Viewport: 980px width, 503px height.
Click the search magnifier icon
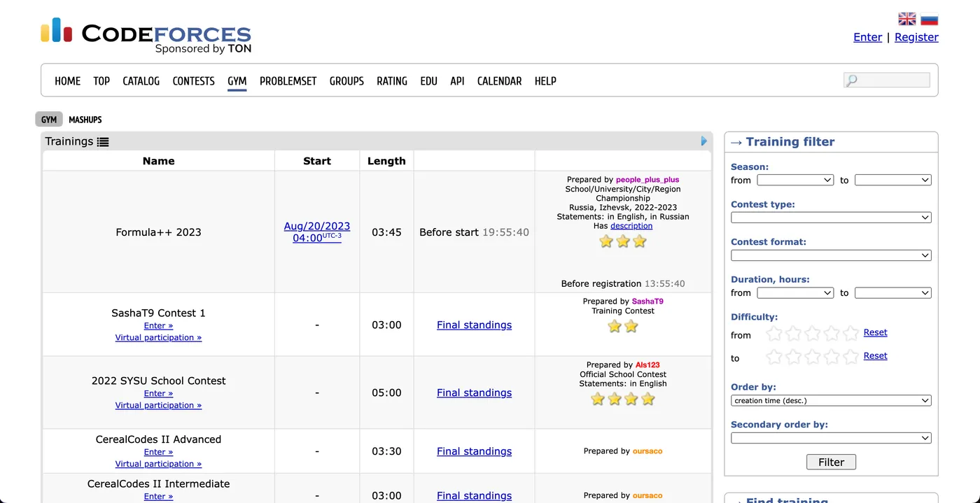[x=852, y=80]
